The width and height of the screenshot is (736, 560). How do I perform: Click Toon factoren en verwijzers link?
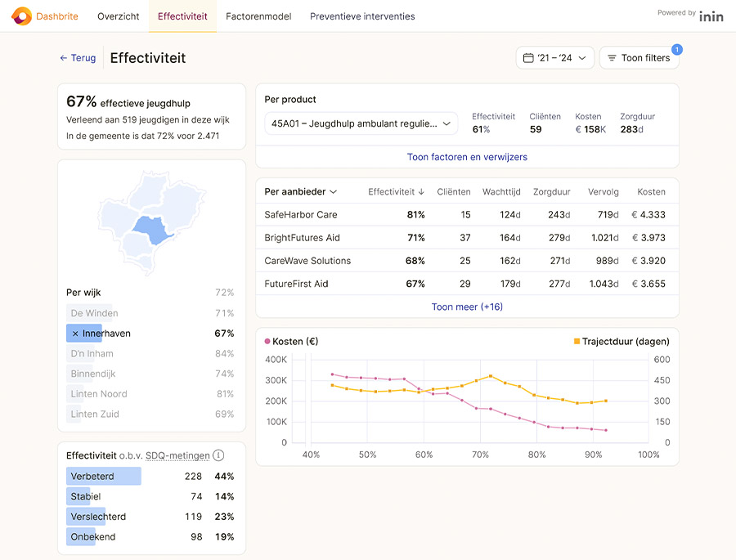click(467, 157)
